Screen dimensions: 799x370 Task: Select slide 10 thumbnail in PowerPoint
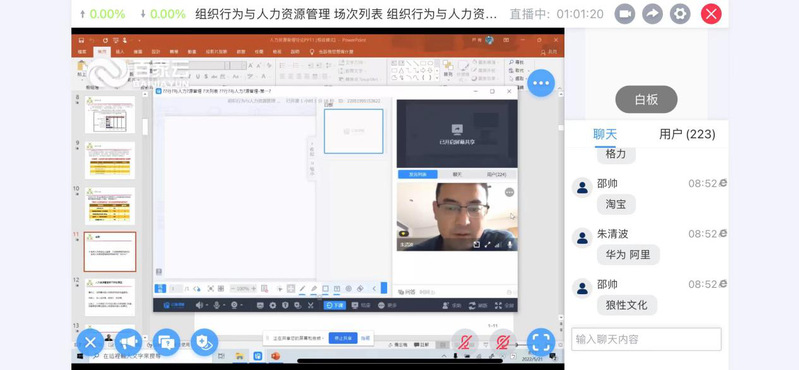pos(110,206)
